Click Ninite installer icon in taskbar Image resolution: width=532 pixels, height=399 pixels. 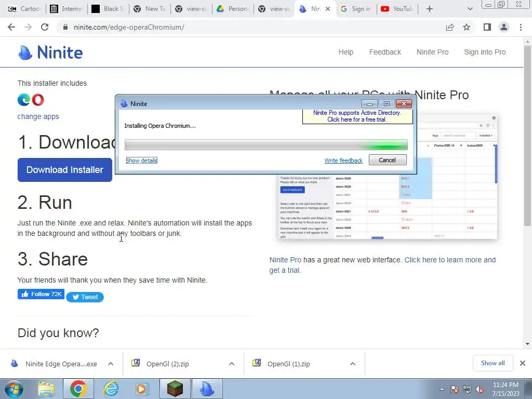point(207,389)
